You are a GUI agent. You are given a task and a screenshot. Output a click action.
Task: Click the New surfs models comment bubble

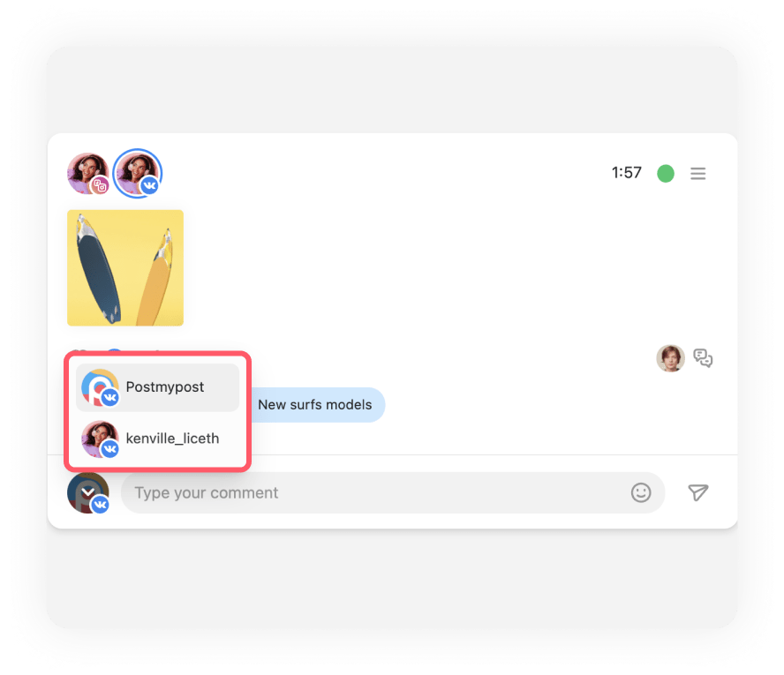(315, 405)
